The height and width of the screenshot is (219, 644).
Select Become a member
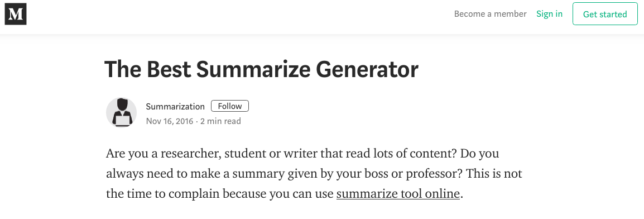coord(490,13)
